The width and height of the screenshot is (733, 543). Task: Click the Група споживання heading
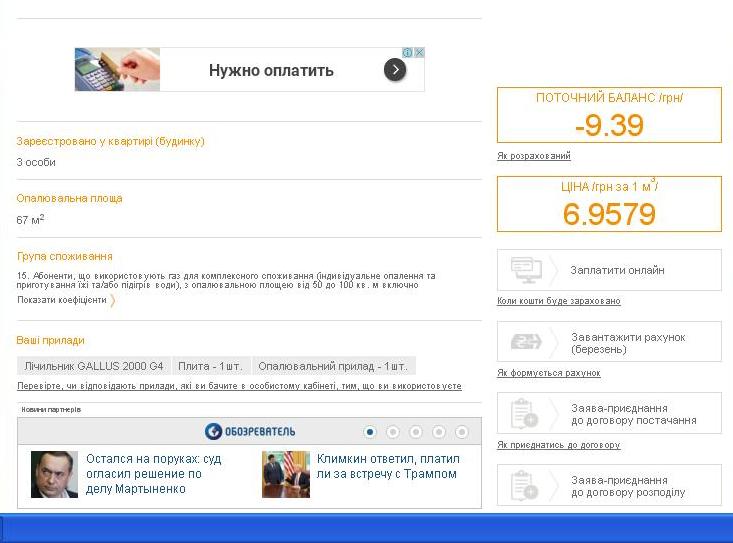[x=65, y=257]
